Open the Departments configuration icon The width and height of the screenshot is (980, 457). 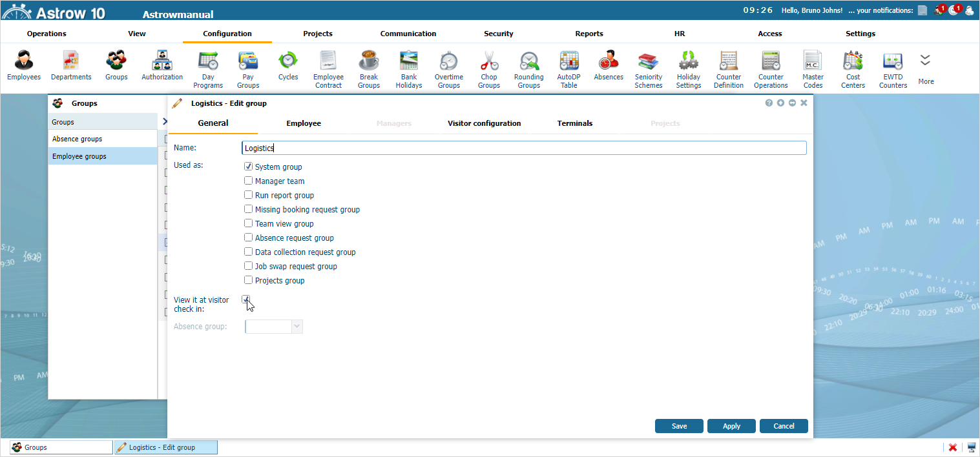tap(71, 62)
